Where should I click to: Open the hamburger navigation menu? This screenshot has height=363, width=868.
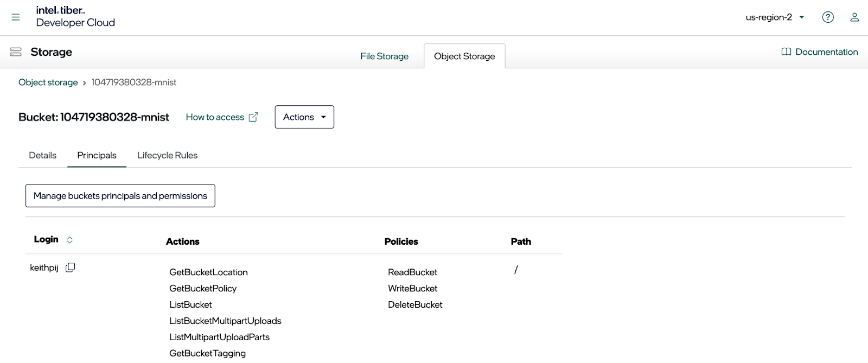click(16, 17)
